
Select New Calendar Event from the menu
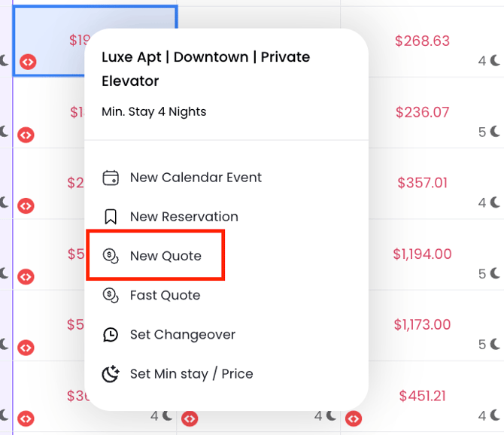(x=196, y=178)
